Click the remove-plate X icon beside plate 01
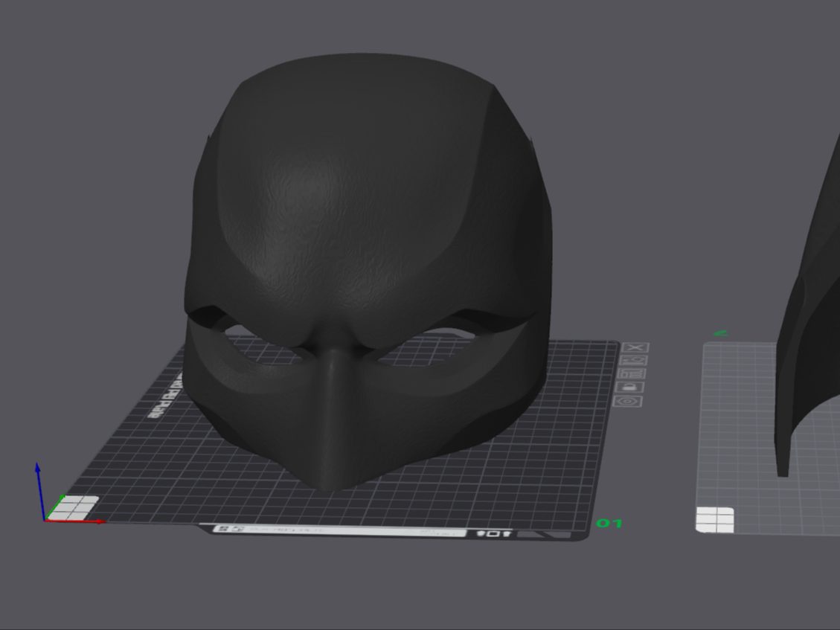This screenshot has width=840, height=630. (x=636, y=347)
